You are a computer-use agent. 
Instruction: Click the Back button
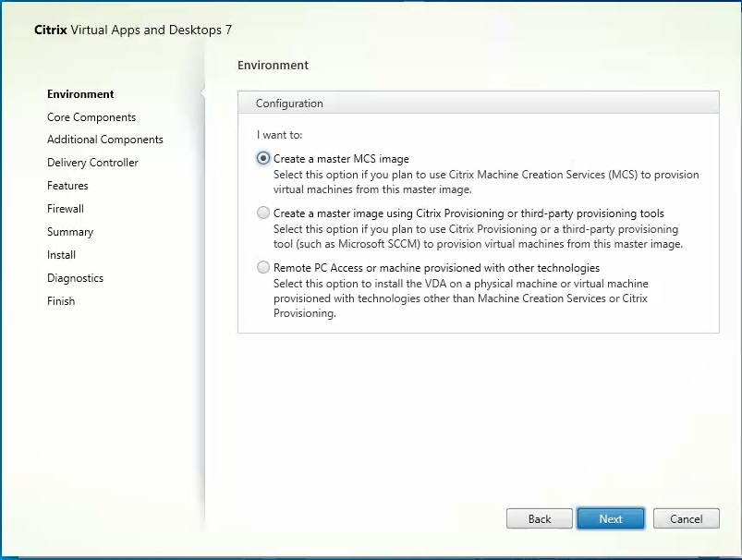pyautogui.click(x=539, y=518)
